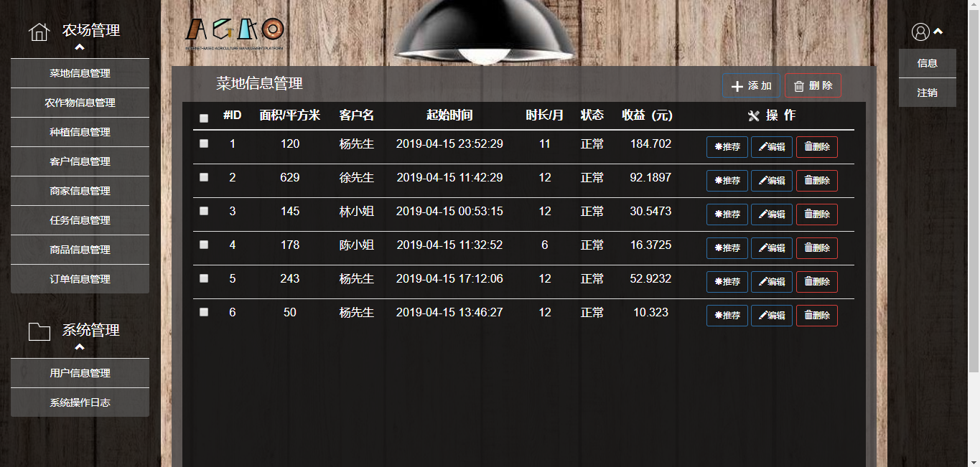Image resolution: width=980 pixels, height=467 pixels.
Task: Collapse the 系统管理 menu chevron
Action: click(80, 347)
